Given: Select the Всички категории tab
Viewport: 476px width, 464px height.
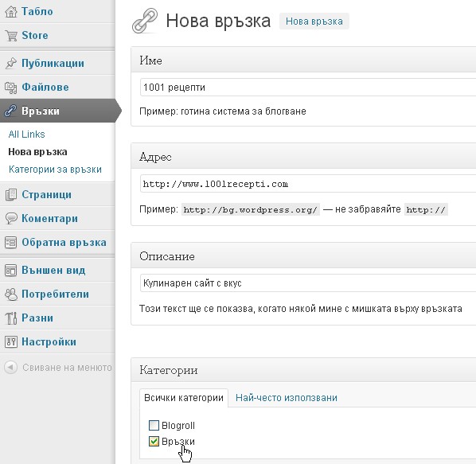Looking at the screenshot, I should [x=184, y=397].
